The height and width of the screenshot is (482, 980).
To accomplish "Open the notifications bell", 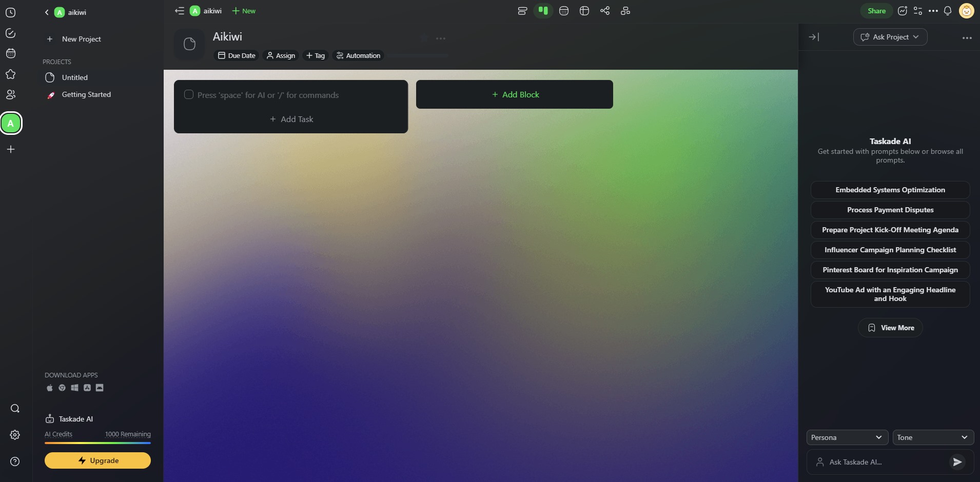I will coord(948,11).
